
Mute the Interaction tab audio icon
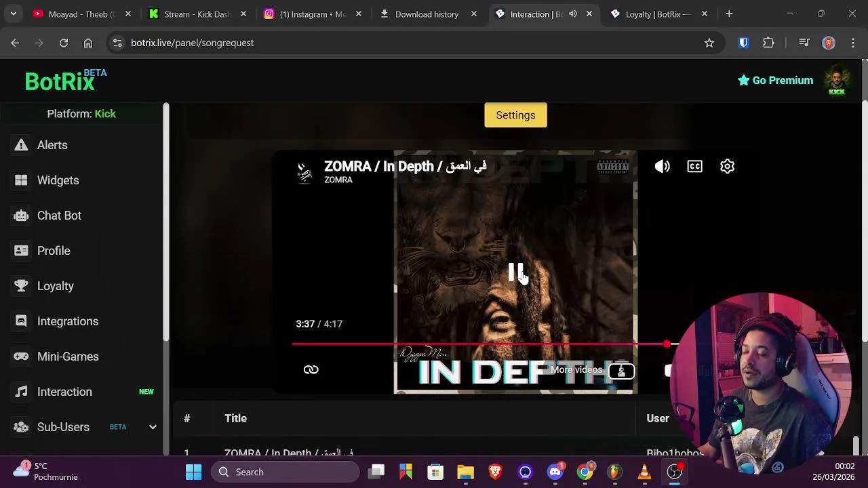[573, 14]
